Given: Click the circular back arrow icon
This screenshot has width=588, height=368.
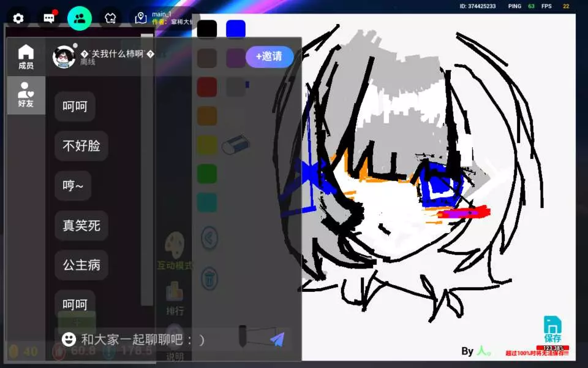Looking at the screenshot, I should (x=209, y=238).
